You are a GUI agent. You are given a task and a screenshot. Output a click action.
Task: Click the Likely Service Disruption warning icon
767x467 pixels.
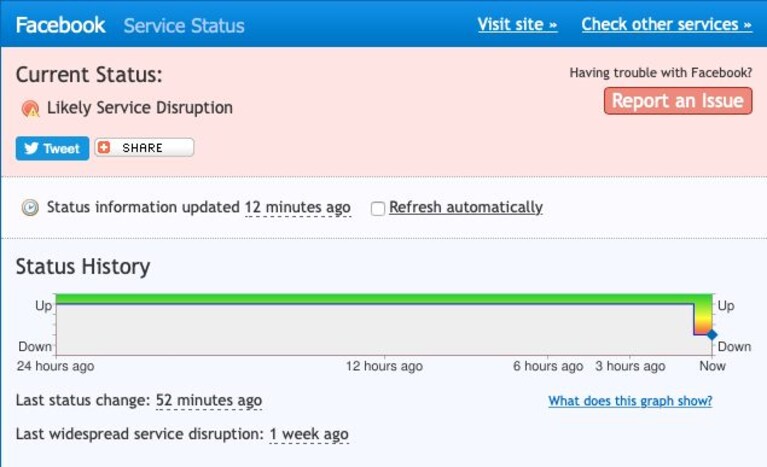tap(30, 109)
